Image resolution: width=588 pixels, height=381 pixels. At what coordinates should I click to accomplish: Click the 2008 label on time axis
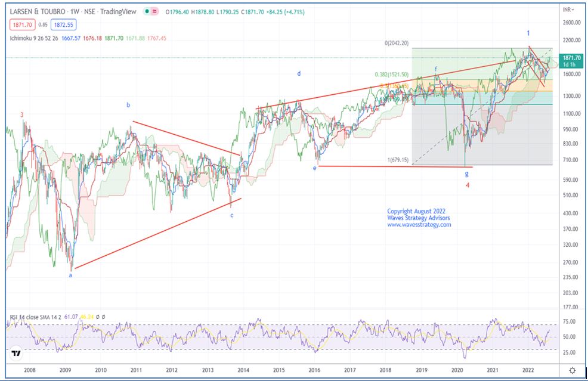(30, 370)
